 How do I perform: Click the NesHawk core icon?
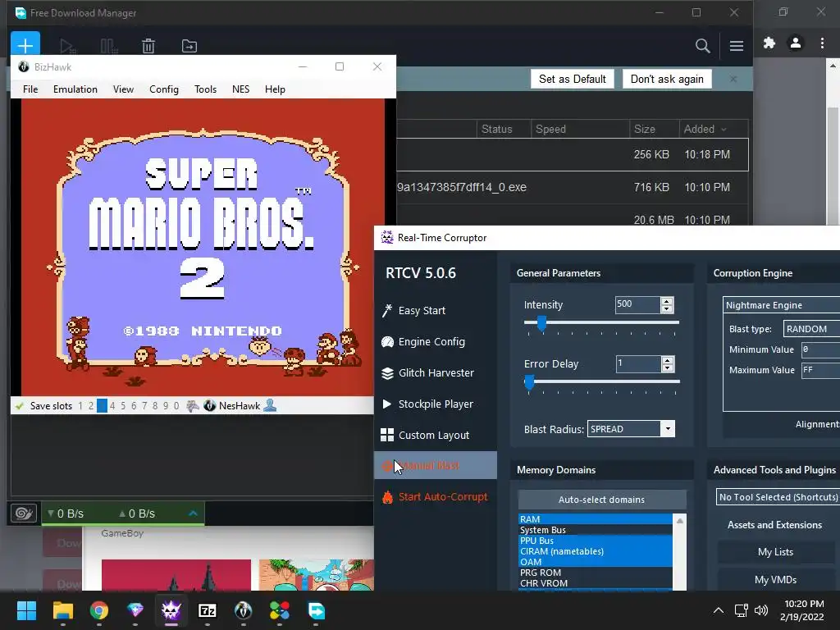point(209,405)
